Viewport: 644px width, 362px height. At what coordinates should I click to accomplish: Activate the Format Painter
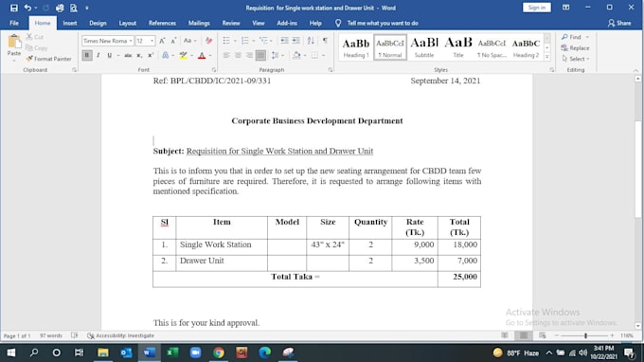tap(49, 59)
